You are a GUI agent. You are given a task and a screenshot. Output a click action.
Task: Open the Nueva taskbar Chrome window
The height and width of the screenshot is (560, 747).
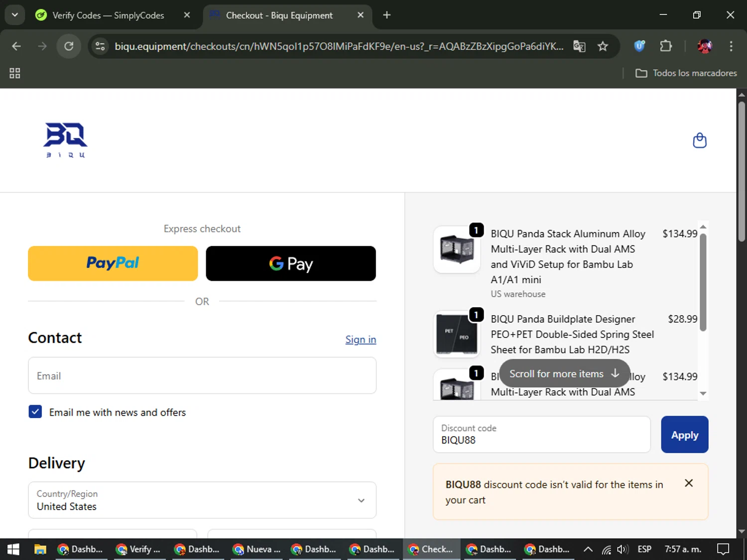tap(257, 549)
